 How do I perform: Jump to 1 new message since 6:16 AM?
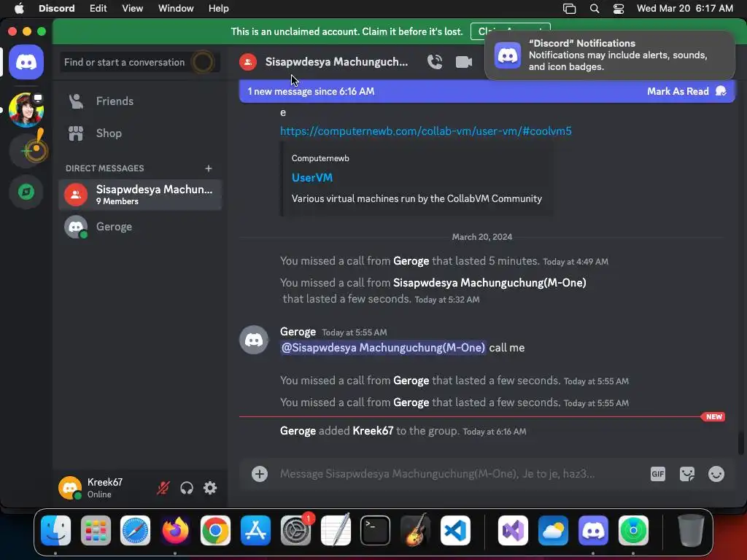pyautogui.click(x=311, y=91)
